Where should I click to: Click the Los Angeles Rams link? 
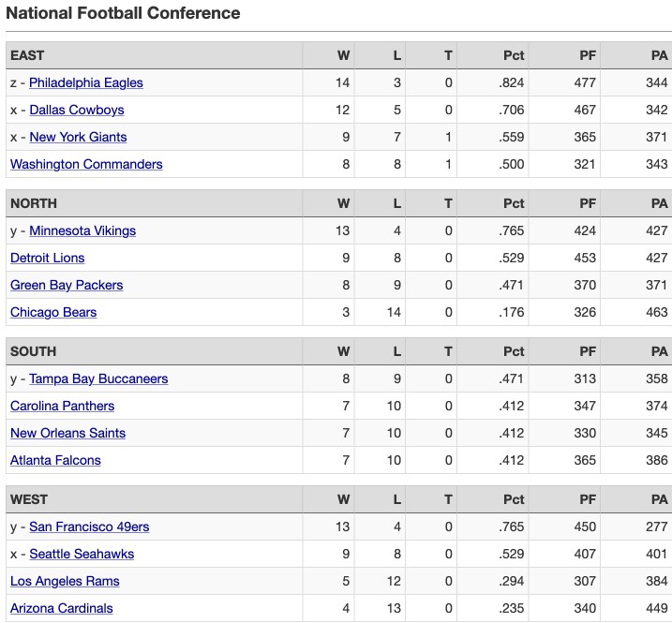[65, 581]
